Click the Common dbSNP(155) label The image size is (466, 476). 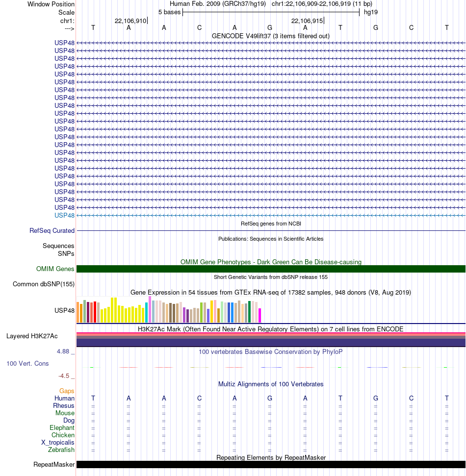44,284
